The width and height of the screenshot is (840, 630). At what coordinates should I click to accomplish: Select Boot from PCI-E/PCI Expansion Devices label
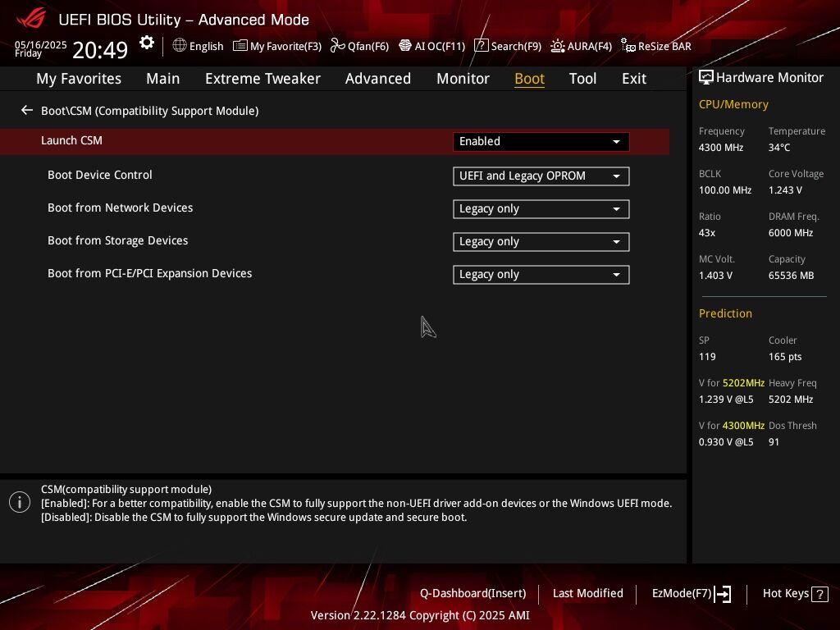tap(149, 272)
